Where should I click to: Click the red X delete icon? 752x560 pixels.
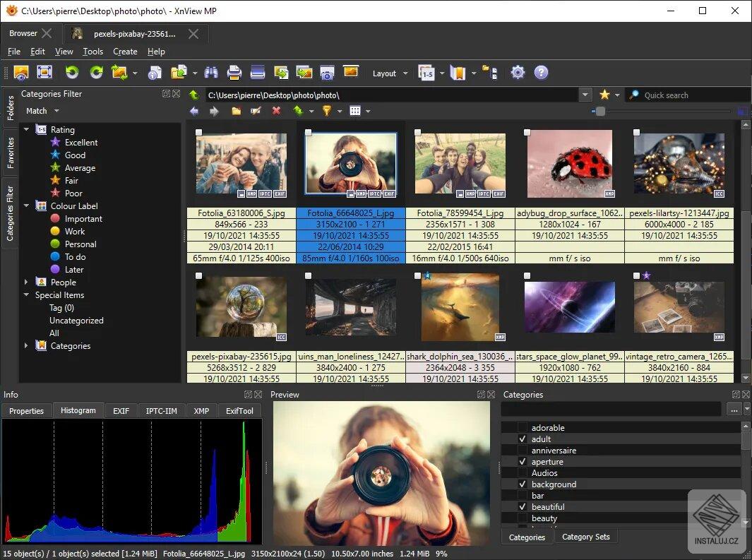click(276, 111)
